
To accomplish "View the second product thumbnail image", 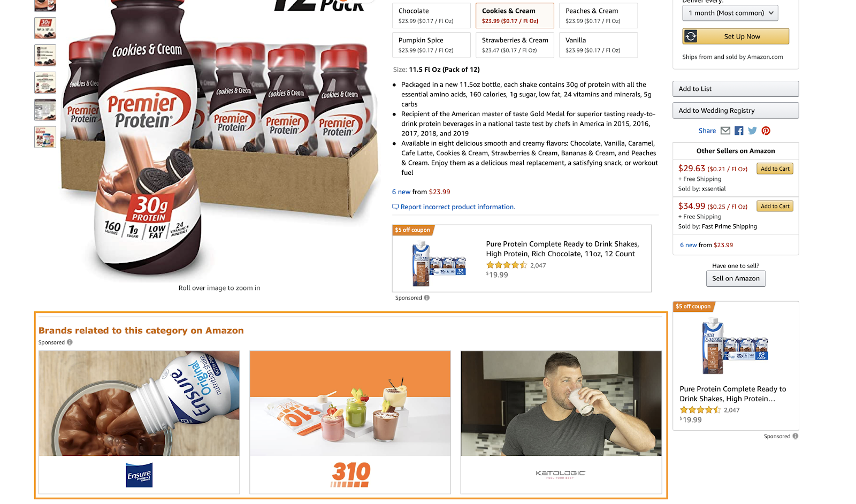I will [x=45, y=28].
